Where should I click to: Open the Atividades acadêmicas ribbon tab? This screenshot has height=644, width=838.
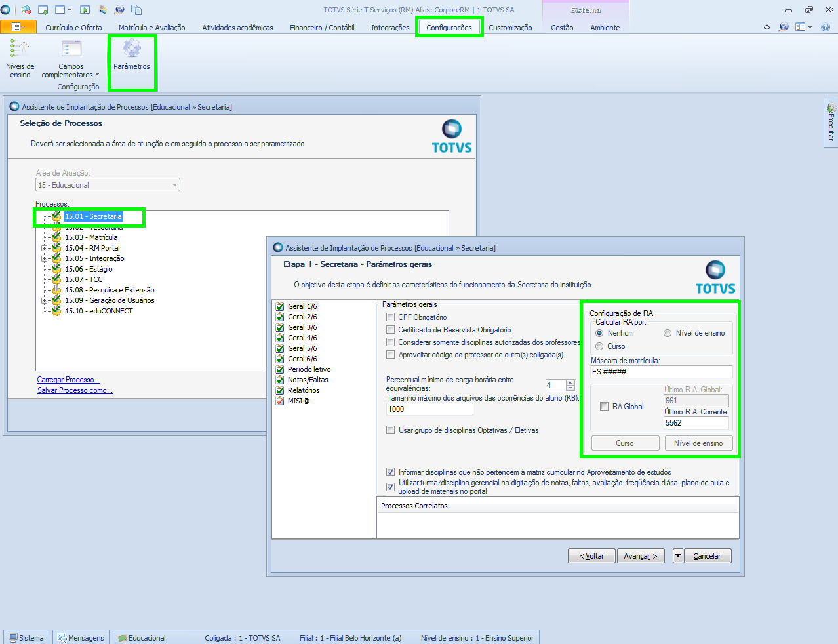coord(237,28)
